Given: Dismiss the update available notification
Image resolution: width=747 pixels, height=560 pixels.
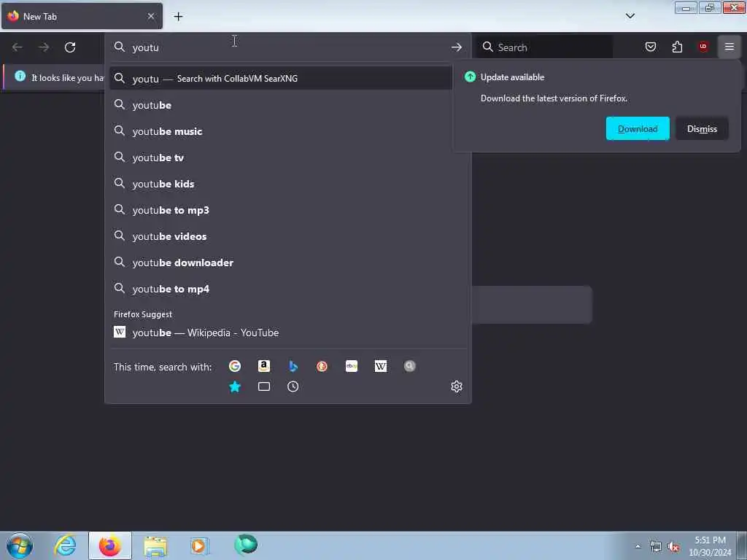Looking at the screenshot, I should [x=702, y=128].
